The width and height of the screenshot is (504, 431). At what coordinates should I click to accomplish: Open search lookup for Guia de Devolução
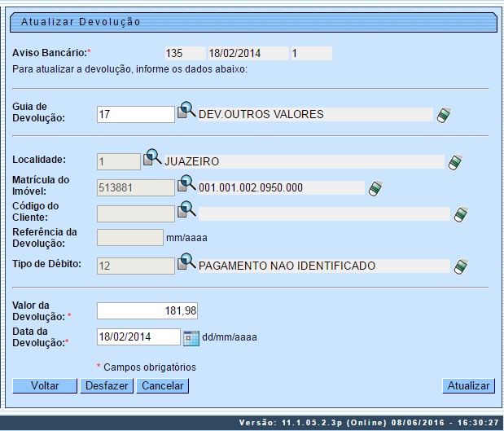[x=187, y=112]
